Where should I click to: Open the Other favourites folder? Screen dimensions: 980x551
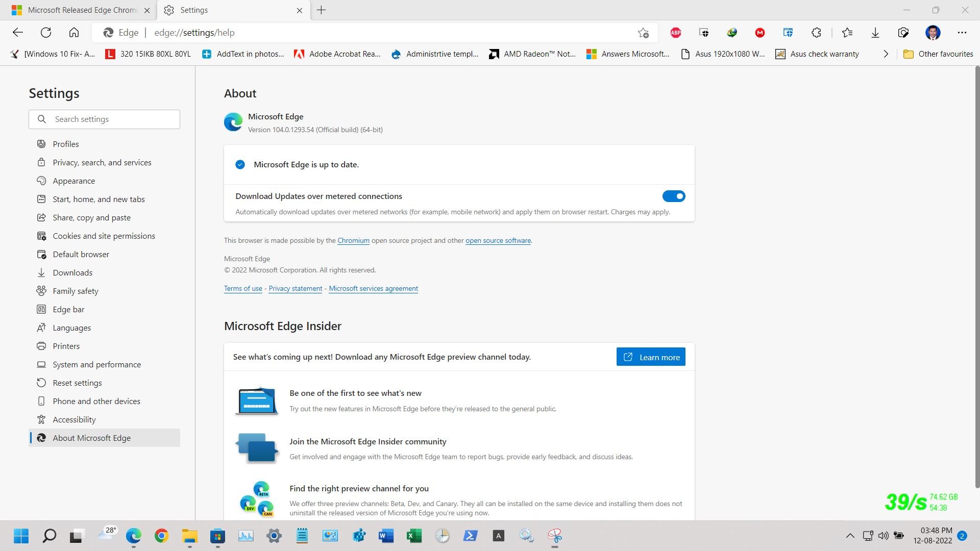click(x=938, y=54)
